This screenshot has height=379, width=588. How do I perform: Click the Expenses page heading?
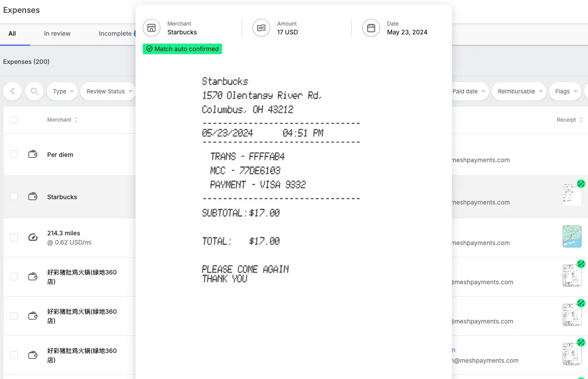point(22,10)
